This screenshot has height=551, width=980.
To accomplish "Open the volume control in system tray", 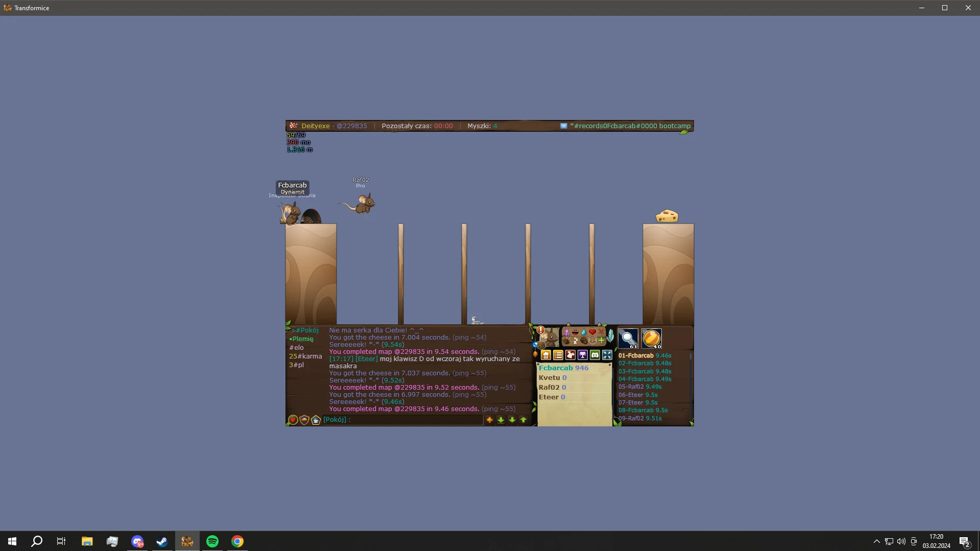I will click(x=901, y=541).
